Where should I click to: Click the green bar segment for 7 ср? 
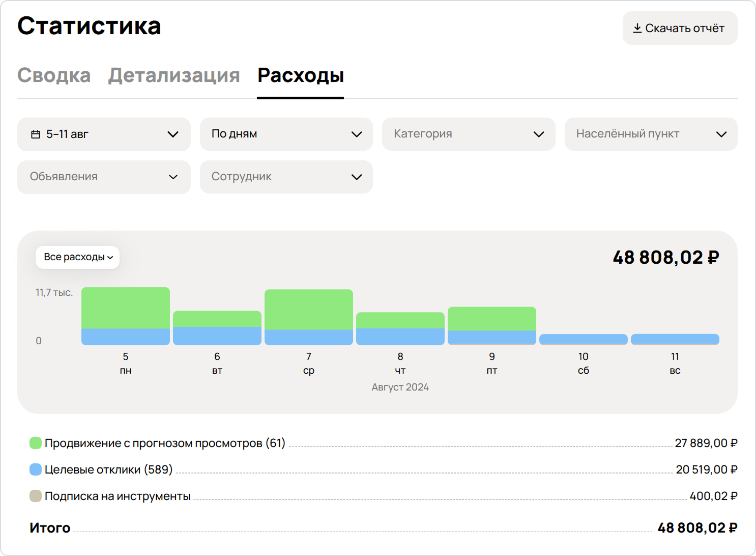tap(309, 309)
